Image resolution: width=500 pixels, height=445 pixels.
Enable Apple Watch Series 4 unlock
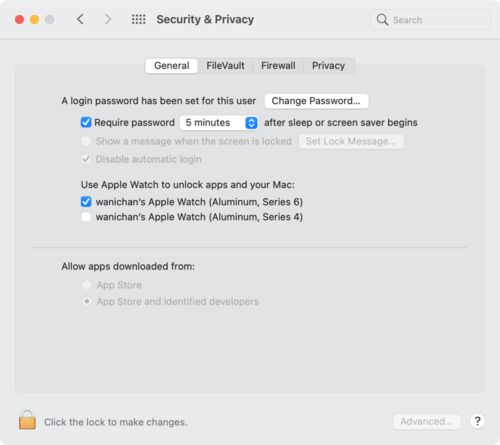click(86, 217)
